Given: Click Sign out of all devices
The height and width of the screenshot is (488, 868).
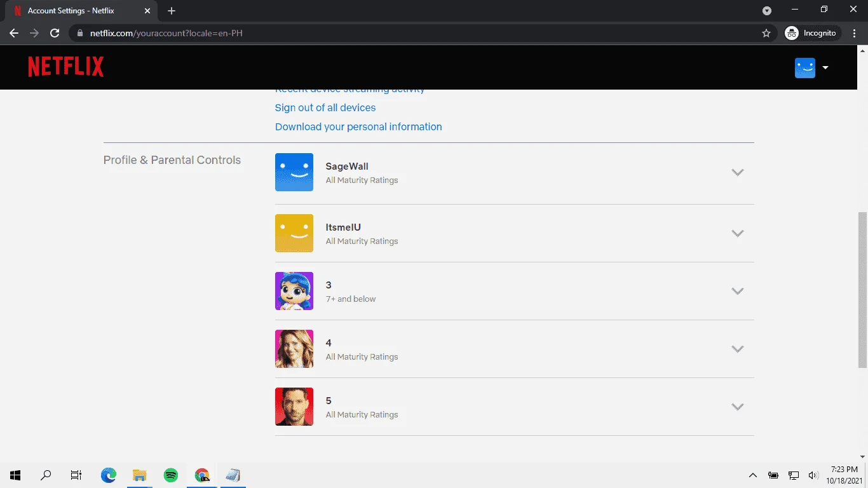Looking at the screenshot, I should (325, 107).
